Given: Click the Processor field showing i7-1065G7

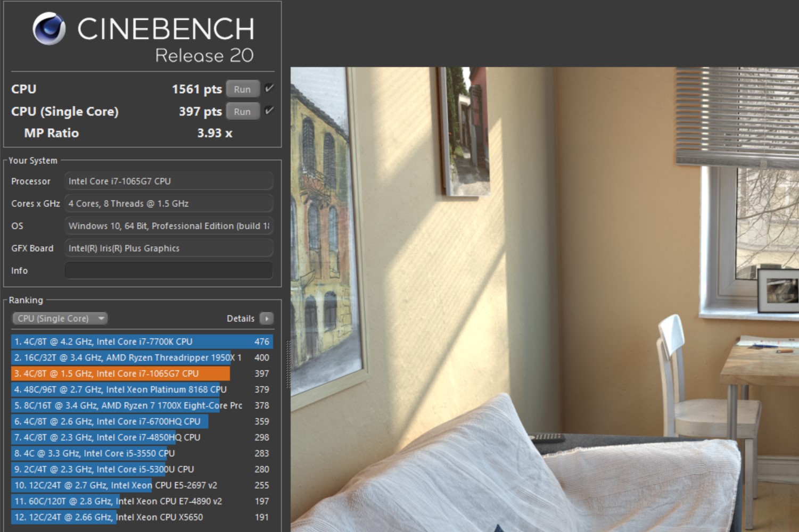Looking at the screenshot, I should 169,181.
